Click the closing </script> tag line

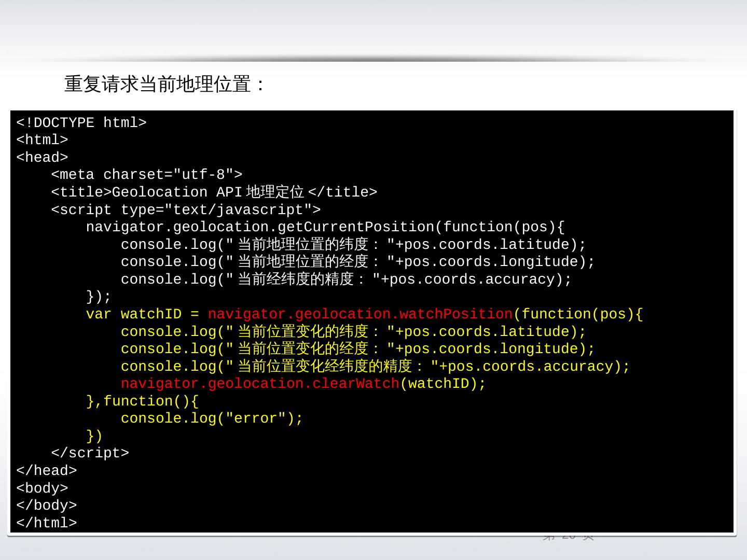(x=90, y=453)
